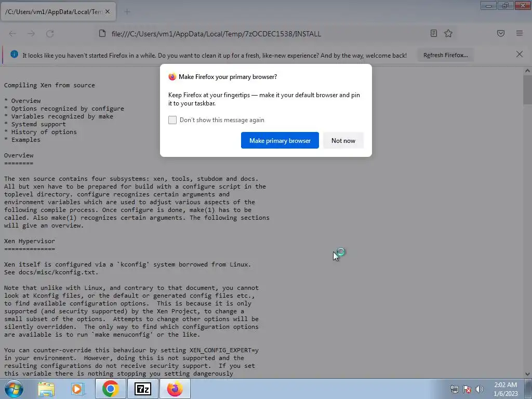The height and width of the screenshot is (399, 532).
Task: Choose Not now in dialog
Action: [x=343, y=140]
